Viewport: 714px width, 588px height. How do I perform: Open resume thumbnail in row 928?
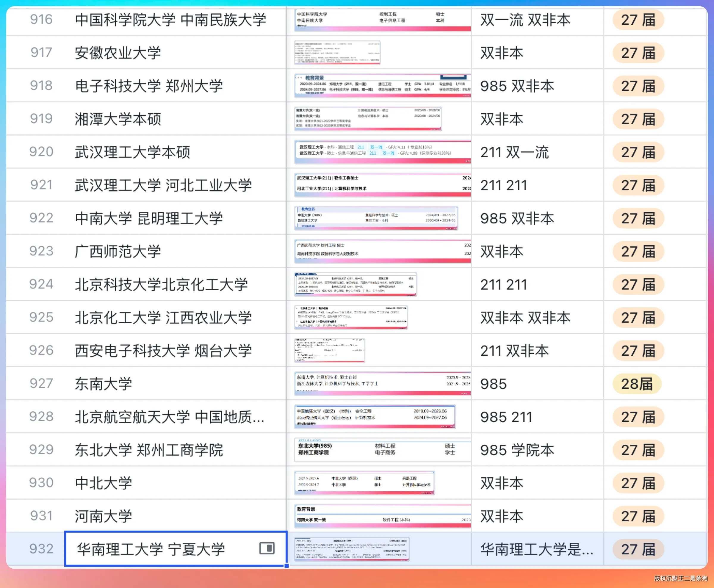[375, 417]
